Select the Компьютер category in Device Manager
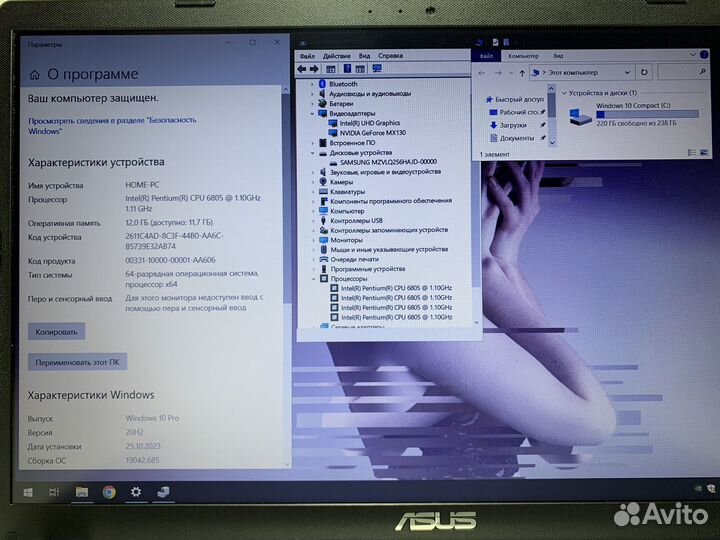This screenshot has width=720, height=540. point(347,211)
